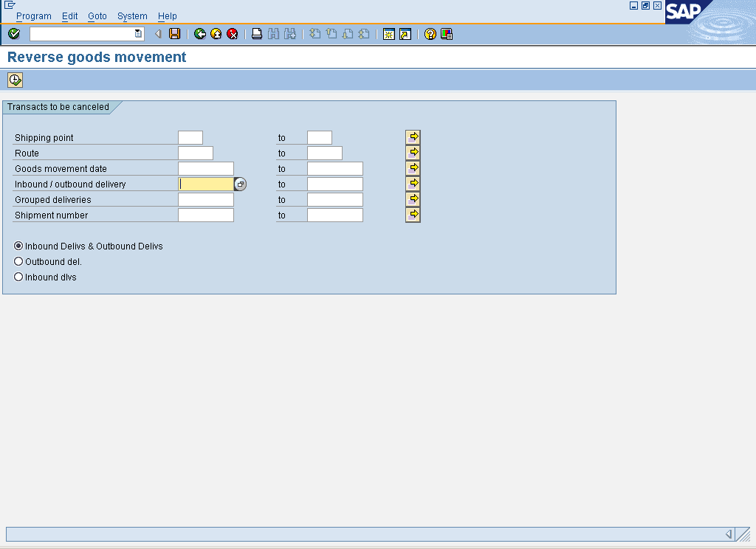Open the command field history dropdown
Viewport: 756px width, 549px height.
pyautogui.click(x=138, y=34)
